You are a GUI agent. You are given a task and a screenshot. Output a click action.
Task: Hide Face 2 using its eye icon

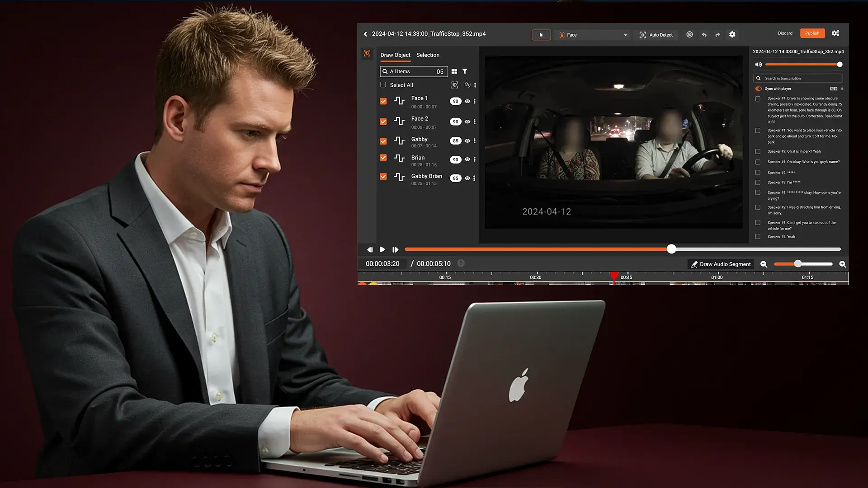coord(467,122)
